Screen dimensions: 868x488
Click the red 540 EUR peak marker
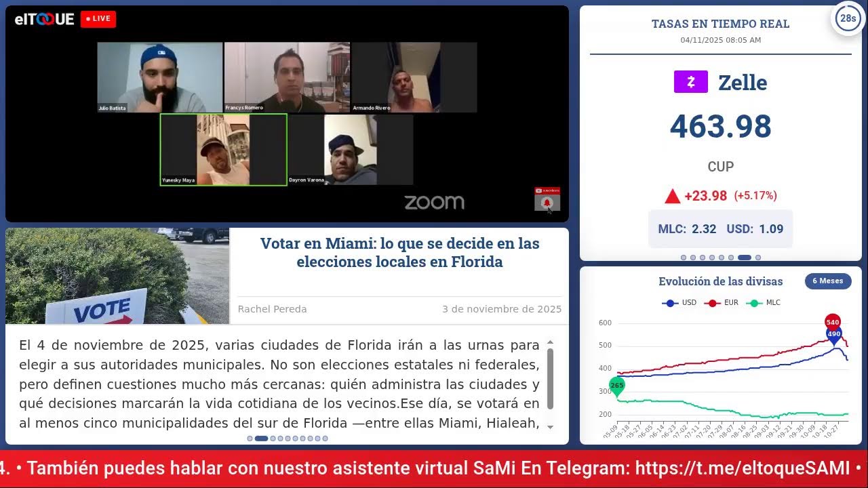tap(833, 322)
